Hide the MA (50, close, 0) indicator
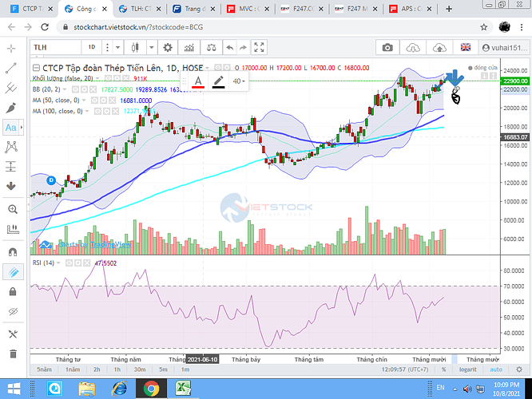The height and width of the screenshot is (399, 532). coord(95,101)
